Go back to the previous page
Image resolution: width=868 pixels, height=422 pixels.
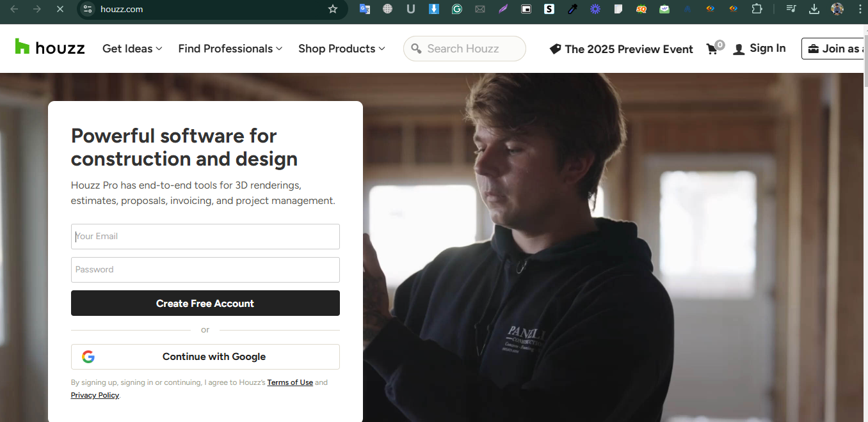(x=14, y=9)
